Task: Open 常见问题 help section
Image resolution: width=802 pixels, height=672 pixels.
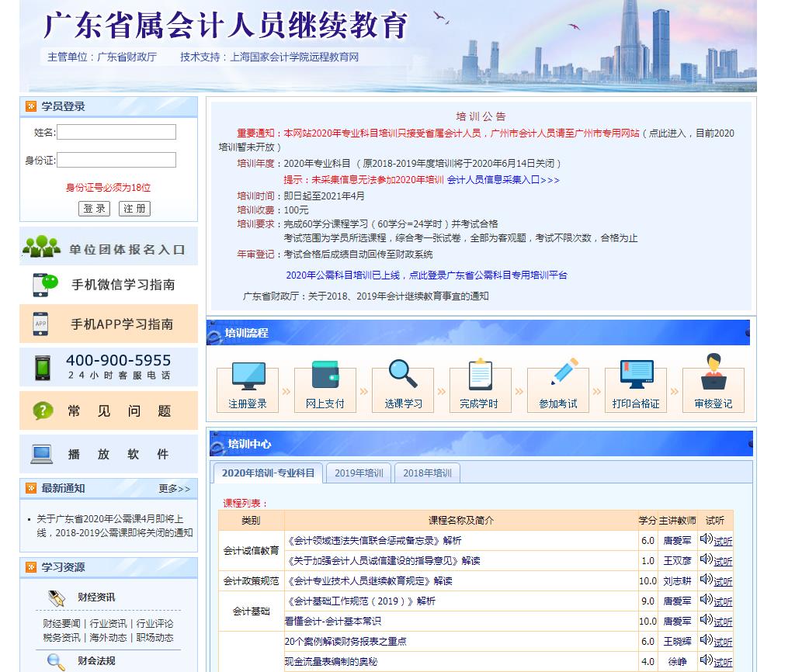Action: (109, 411)
